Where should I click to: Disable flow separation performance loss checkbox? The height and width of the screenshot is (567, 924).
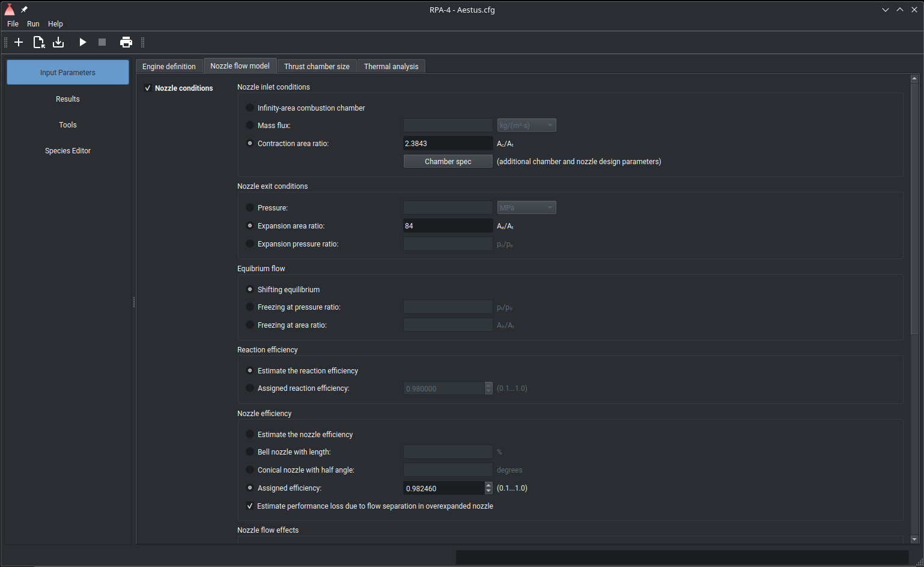250,506
